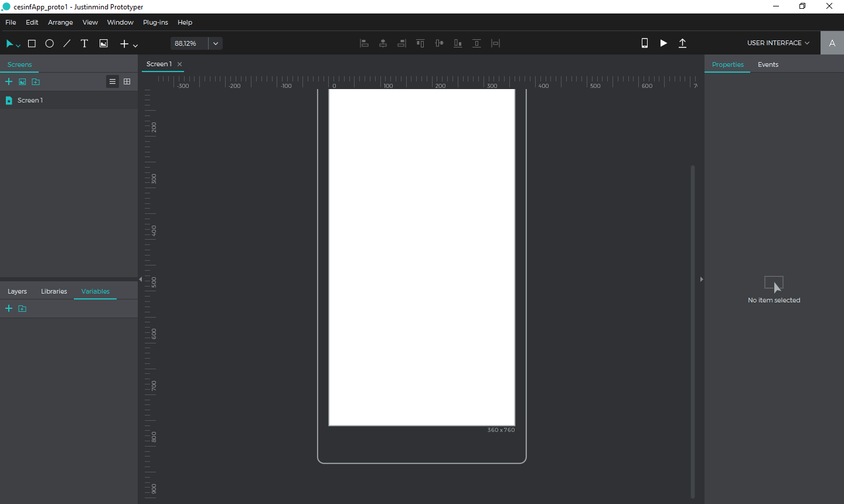Add a new screen with plus icon

click(x=9, y=81)
